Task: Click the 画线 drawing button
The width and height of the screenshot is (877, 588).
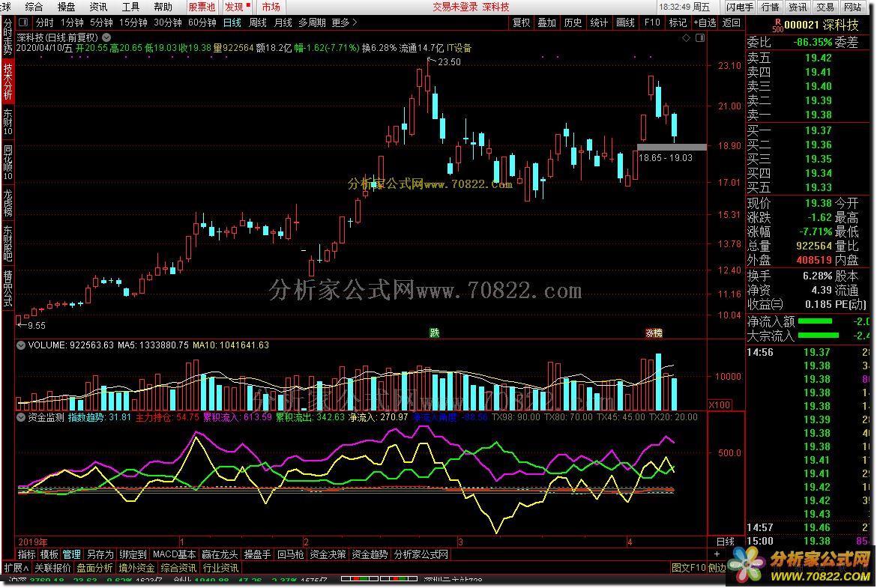Action: 625,22
